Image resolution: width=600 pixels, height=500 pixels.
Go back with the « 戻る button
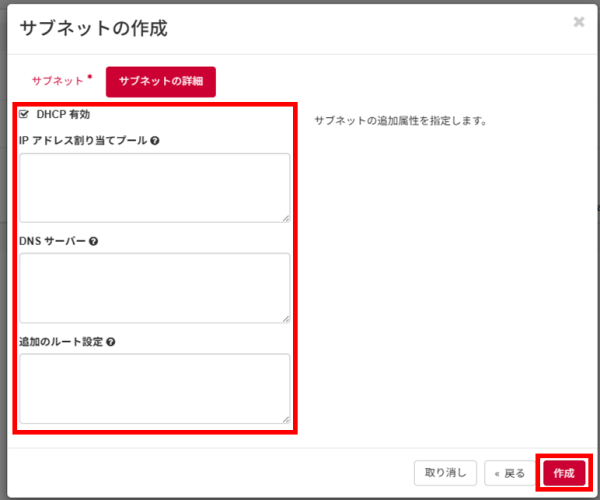510,473
